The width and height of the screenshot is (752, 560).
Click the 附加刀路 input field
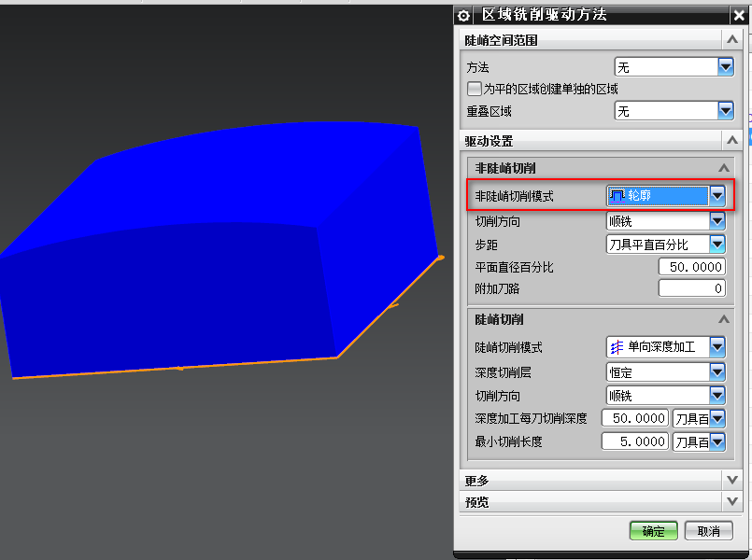691,288
